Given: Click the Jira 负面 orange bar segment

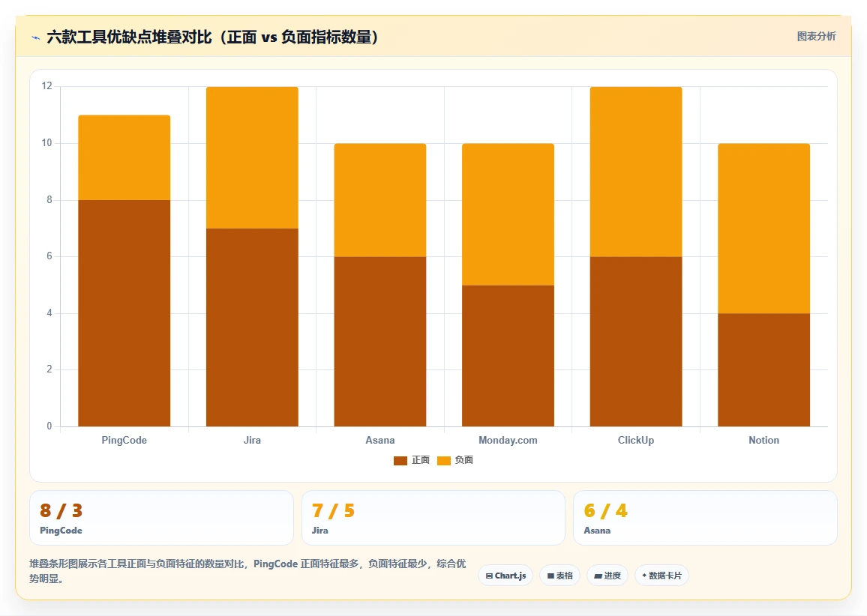Looking at the screenshot, I should (252, 157).
